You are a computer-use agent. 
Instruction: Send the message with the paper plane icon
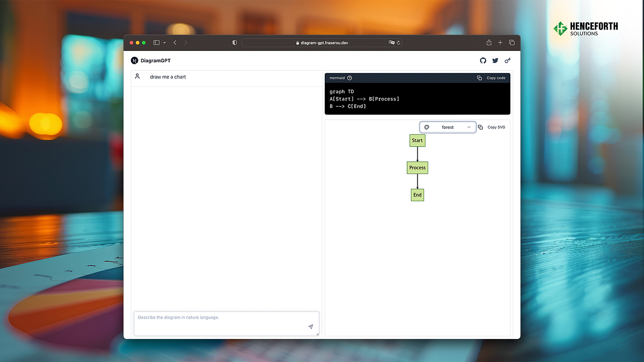[x=311, y=326]
